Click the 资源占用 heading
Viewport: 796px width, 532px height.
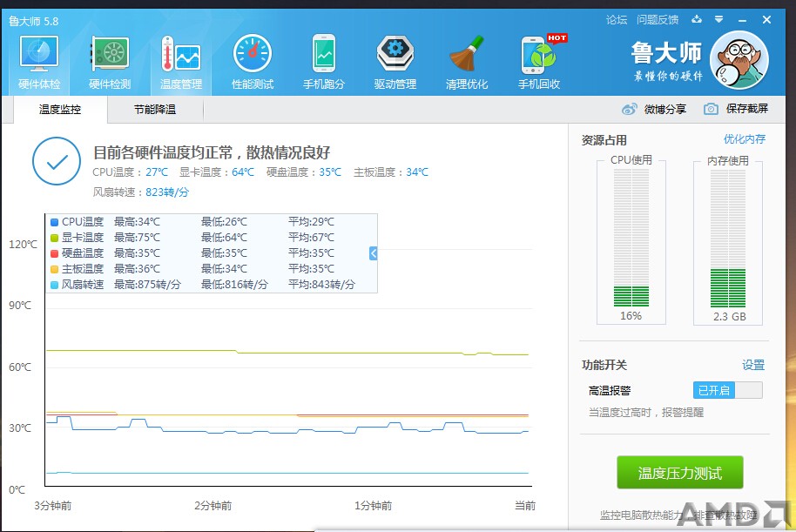(604, 140)
